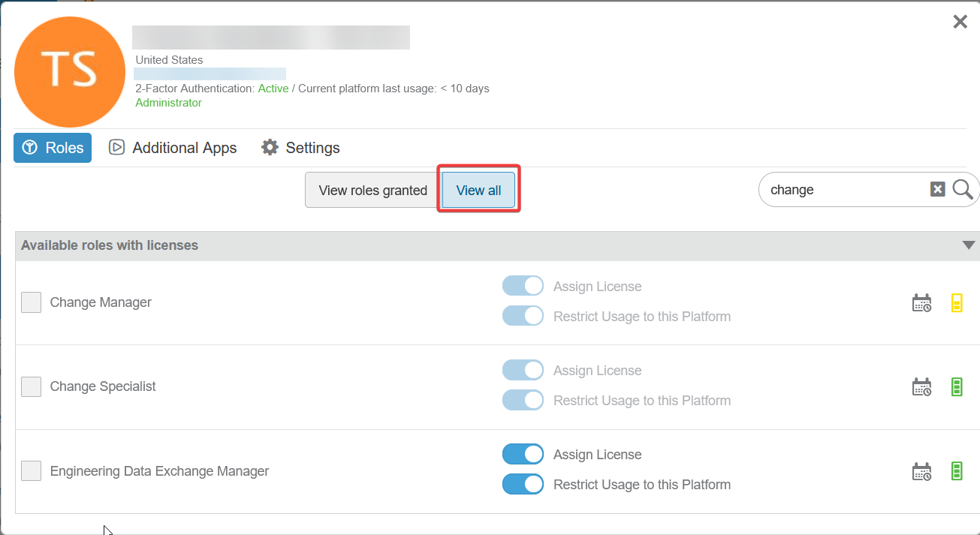
Task: Switch to the Roles tab
Action: [53, 148]
